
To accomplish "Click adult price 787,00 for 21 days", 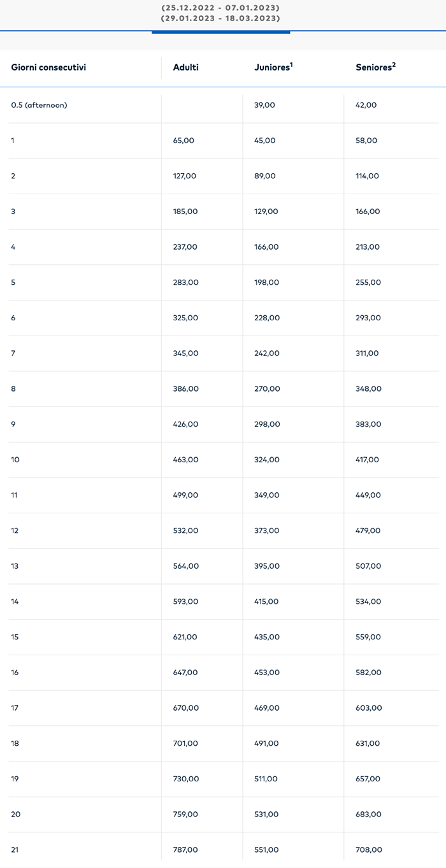I will [x=185, y=850].
